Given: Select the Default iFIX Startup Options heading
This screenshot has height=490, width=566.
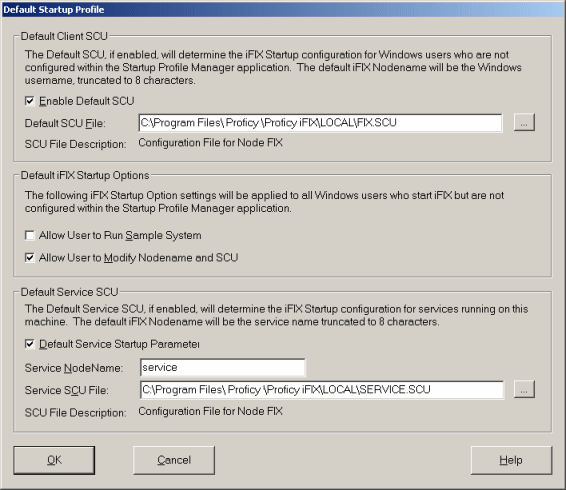Looking at the screenshot, I should coord(85,175).
